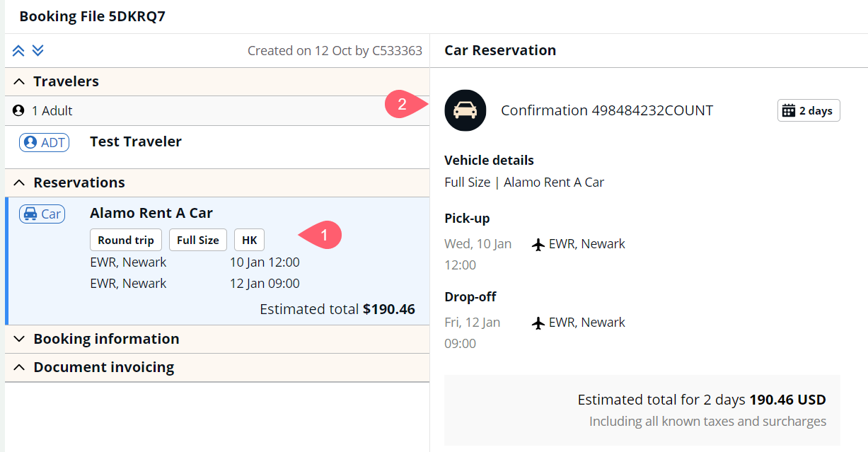Click the pick-up airplane icon

(538, 244)
